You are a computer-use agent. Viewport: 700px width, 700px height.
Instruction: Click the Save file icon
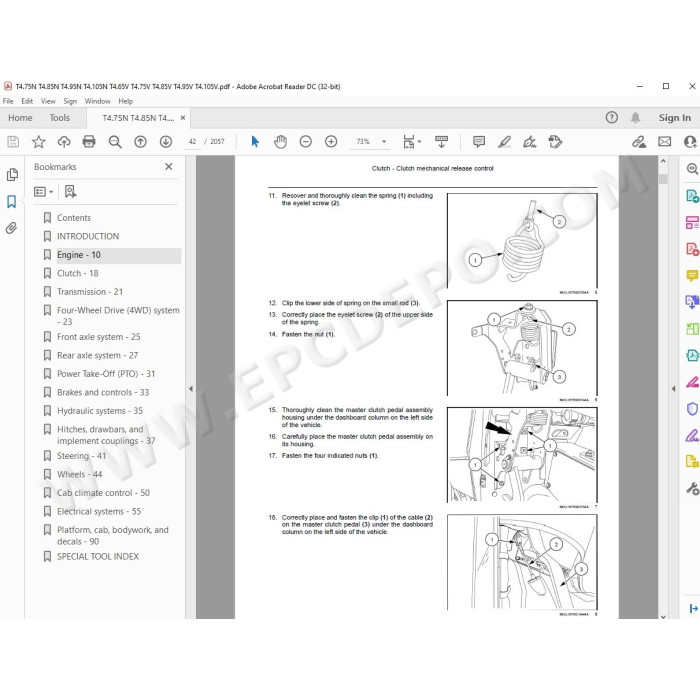coord(13,142)
